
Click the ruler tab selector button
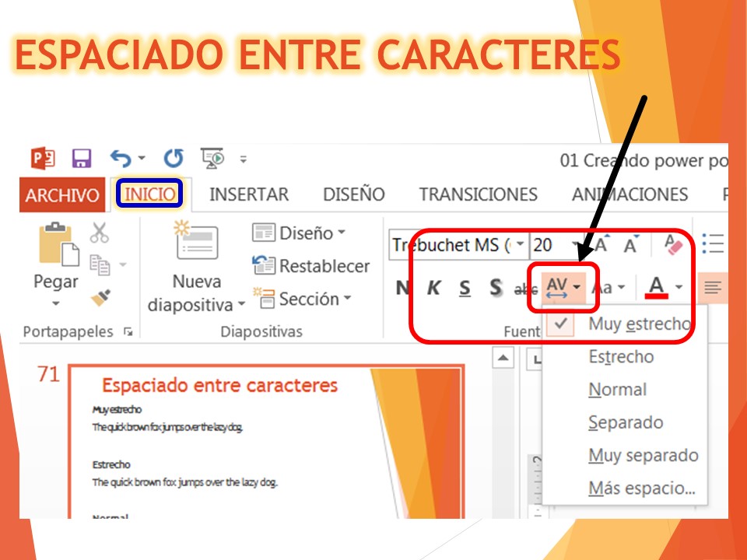(536, 359)
